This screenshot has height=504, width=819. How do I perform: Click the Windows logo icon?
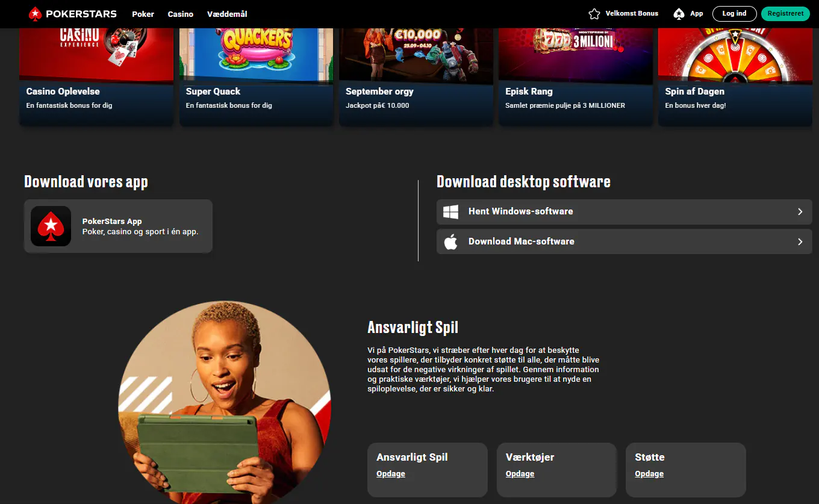click(451, 212)
